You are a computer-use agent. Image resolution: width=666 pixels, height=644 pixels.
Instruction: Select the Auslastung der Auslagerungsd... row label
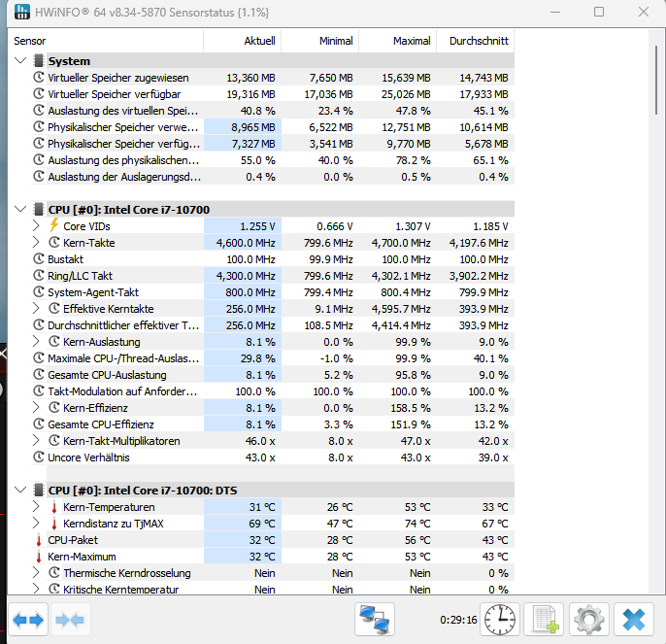[124, 177]
